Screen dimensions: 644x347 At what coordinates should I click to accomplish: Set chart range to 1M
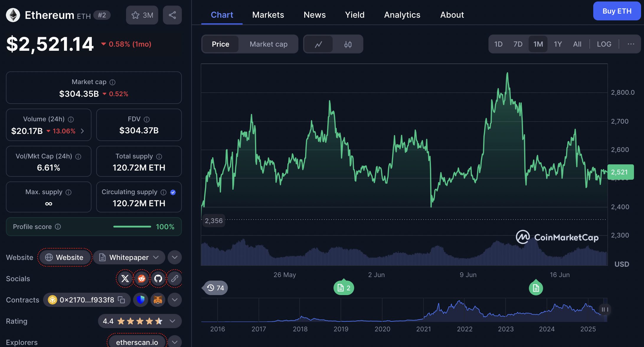pos(538,44)
